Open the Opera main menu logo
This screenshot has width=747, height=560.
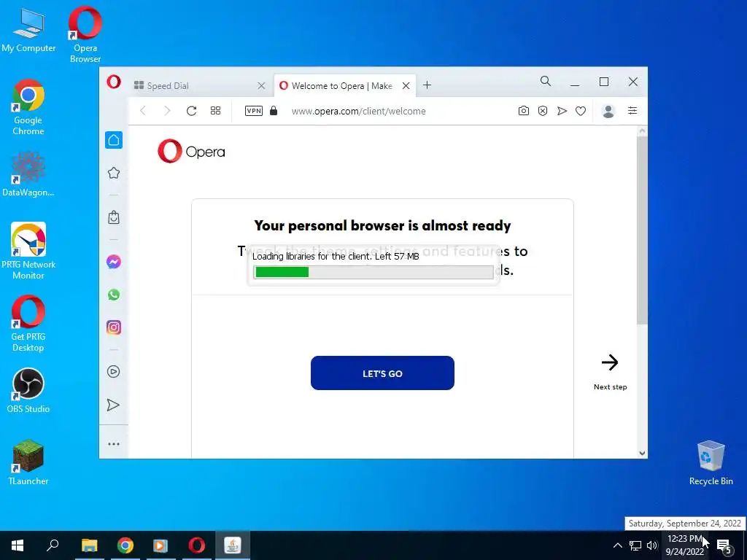(113, 82)
